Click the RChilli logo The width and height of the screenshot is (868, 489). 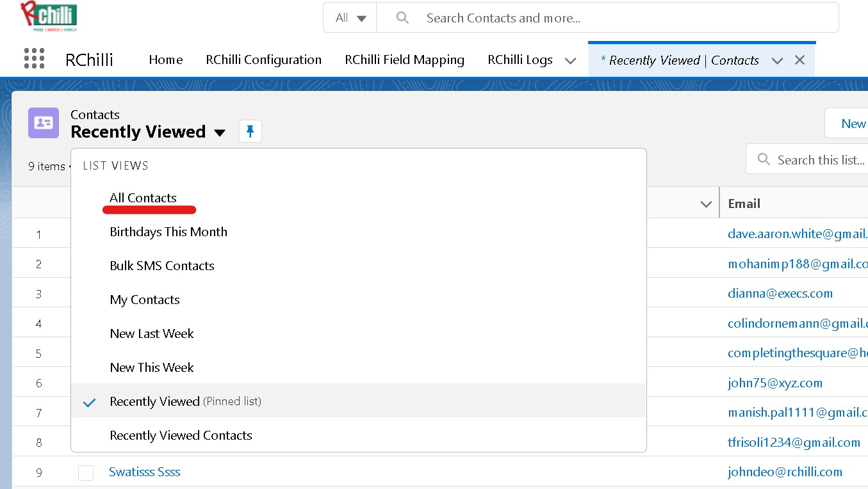[49, 17]
